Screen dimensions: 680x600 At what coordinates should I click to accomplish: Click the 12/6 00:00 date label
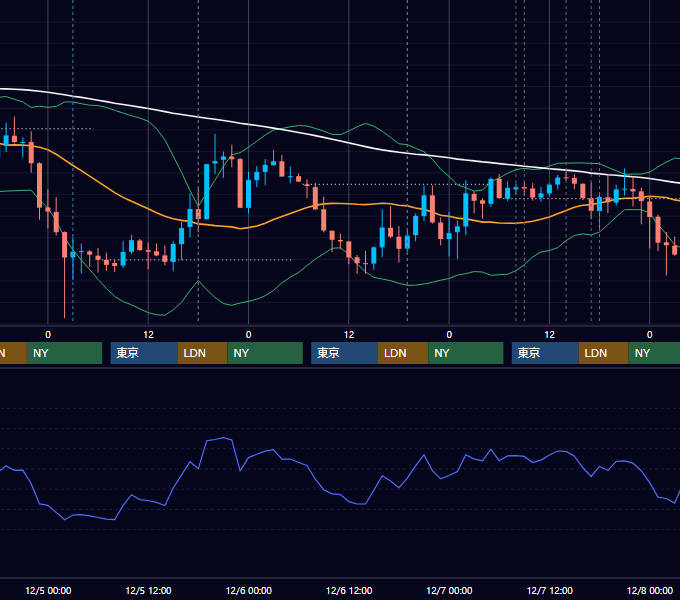[248, 590]
